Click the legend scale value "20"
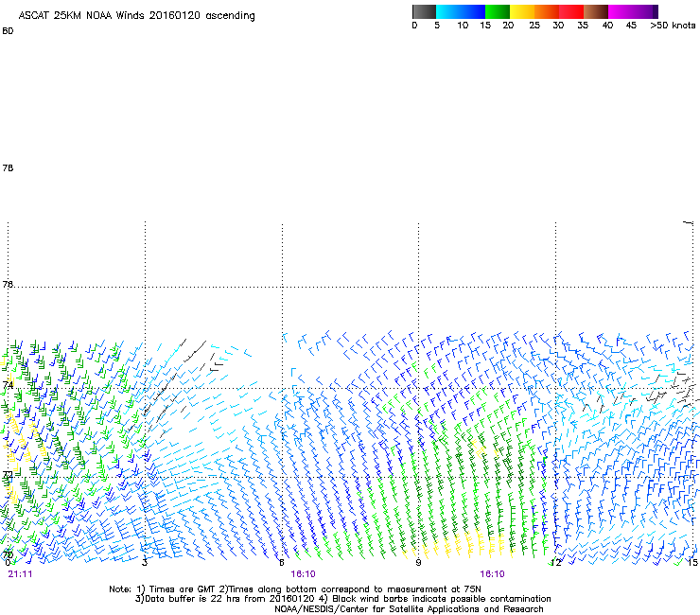The height and width of the screenshot is (615, 700). click(x=508, y=26)
